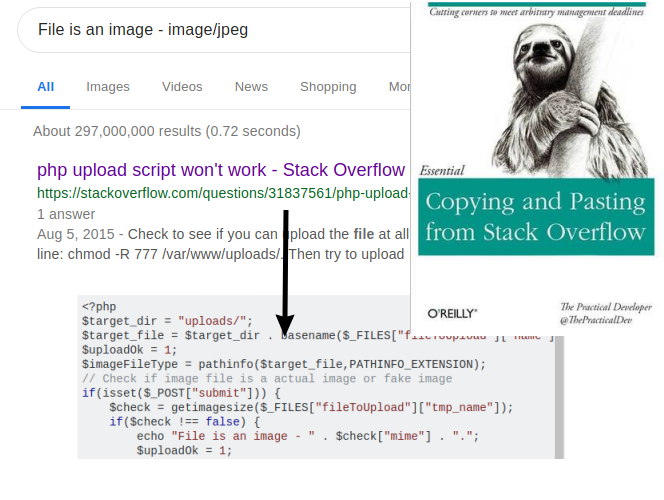This screenshot has height=500, width=664.
Task: Open the Videos tab
Action: pos(182,87)
